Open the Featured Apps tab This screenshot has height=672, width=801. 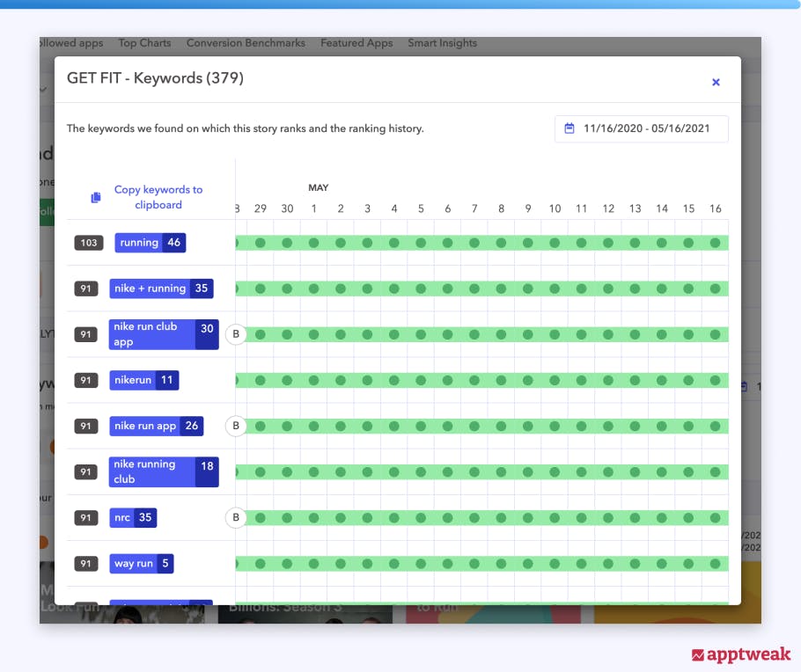click(356, 43)
